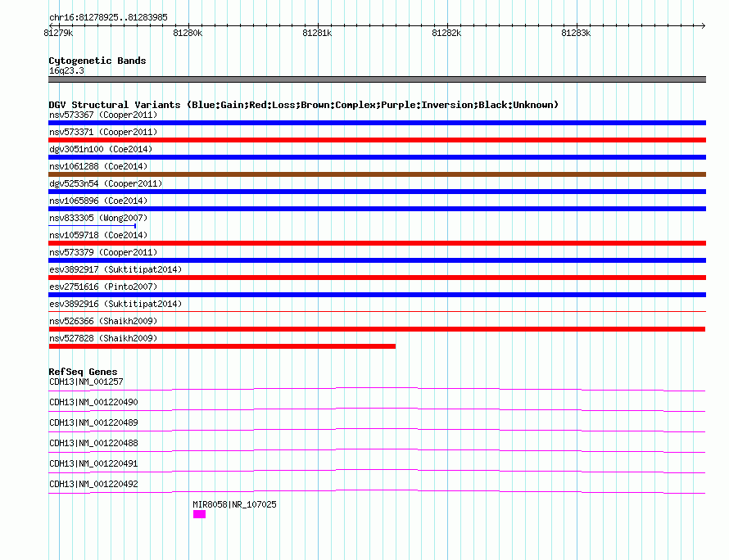Click the nsv573379 (Cooper2011) label

(x=103, y=252)
